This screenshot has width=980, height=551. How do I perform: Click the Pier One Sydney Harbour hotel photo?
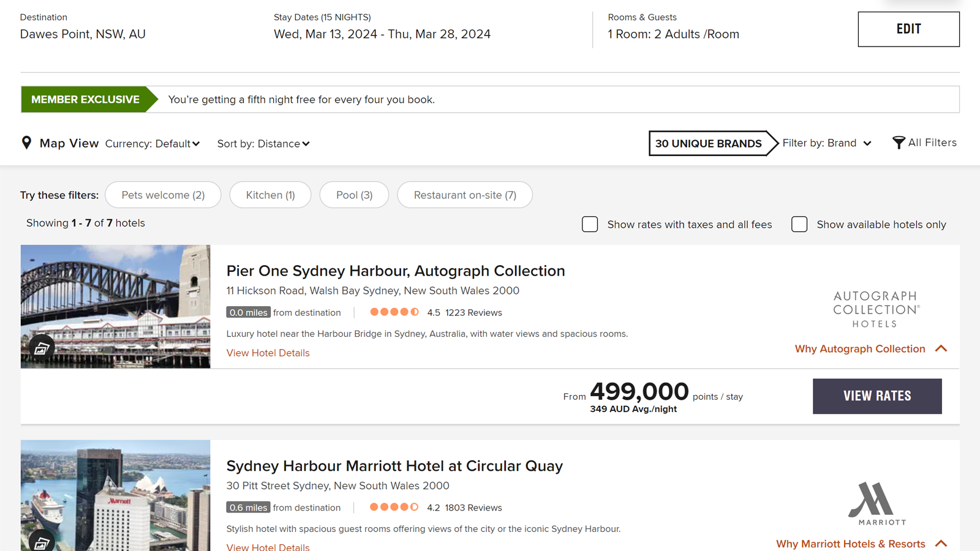[115, 307]
